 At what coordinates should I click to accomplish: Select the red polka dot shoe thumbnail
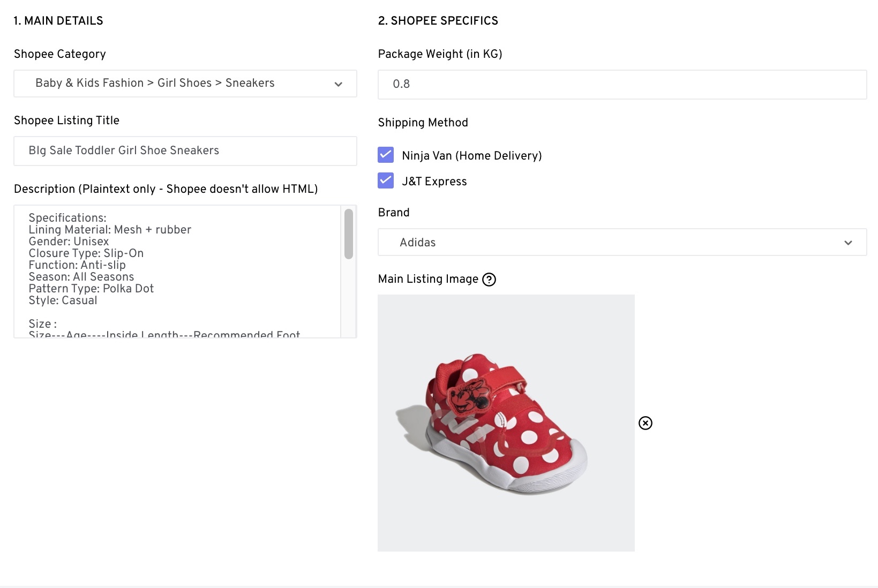506,423
